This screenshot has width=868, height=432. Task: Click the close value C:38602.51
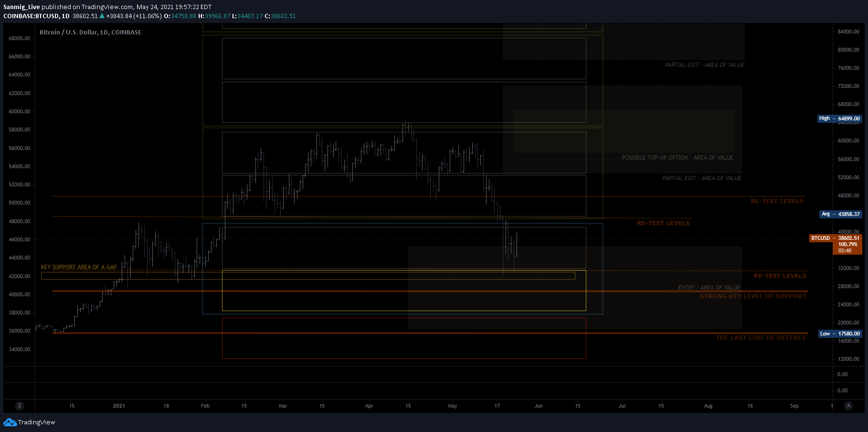click(280, 16)
